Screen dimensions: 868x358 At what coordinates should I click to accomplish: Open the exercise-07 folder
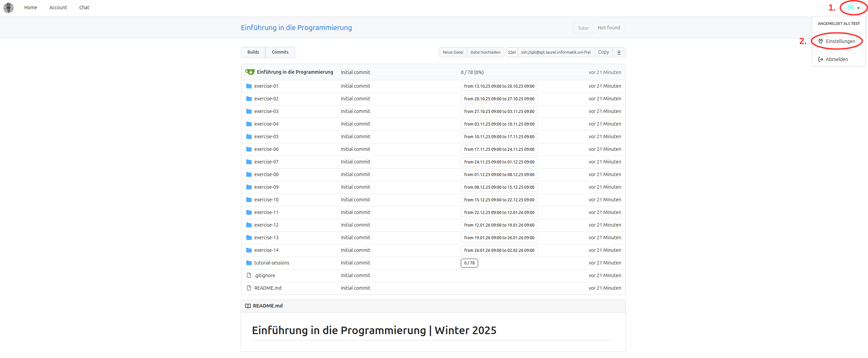click(266, 162)
